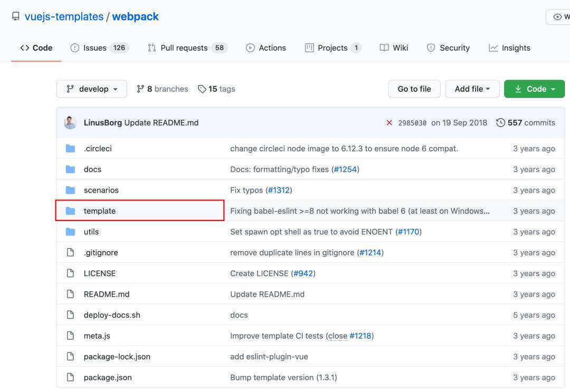Click 'Bump template version (1.3.1)' commit message

pos(283,377)
